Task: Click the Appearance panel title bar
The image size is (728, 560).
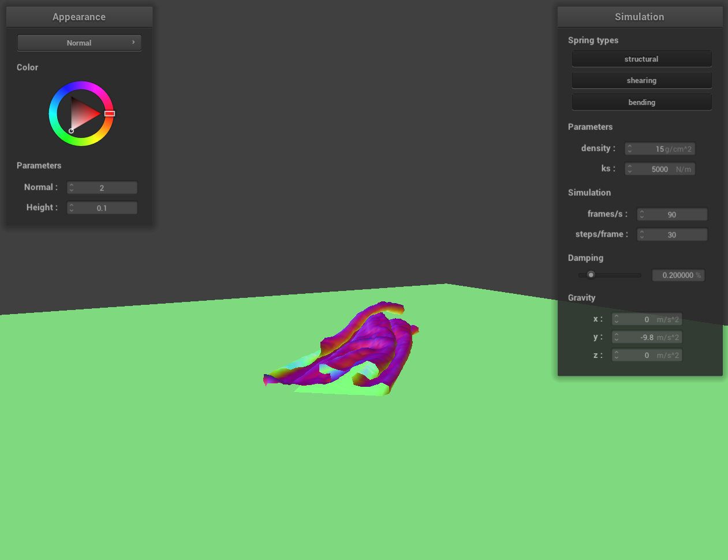Action: coord(79,17)
